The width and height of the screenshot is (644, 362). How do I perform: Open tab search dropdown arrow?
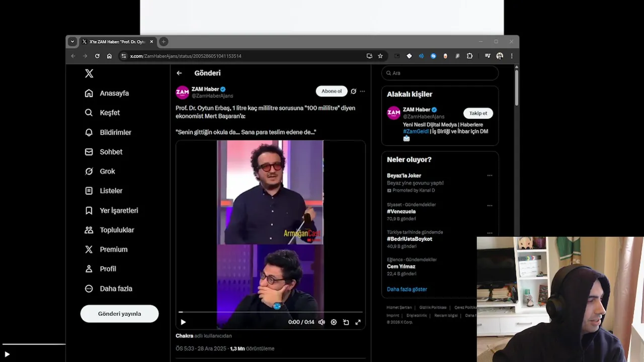point(72,42)
